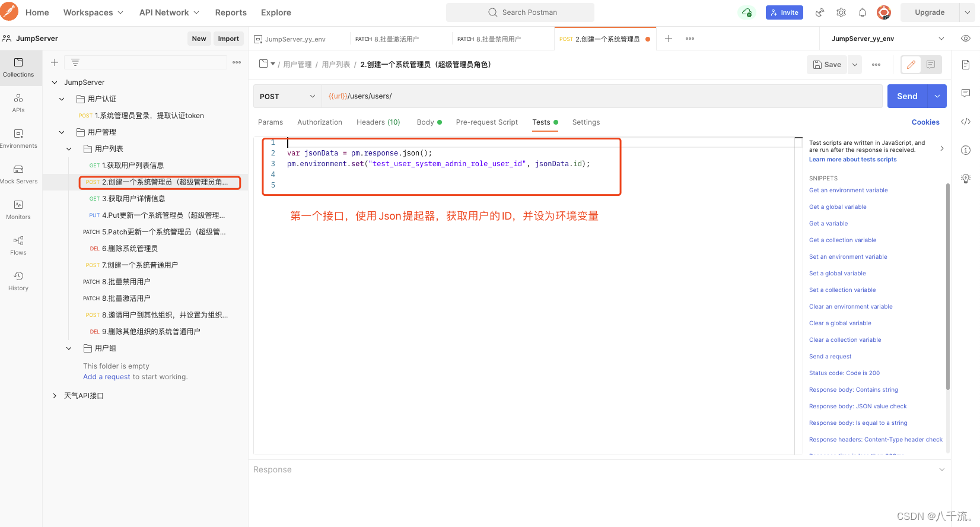Open the tab options three dots
Image resolution: width=980 pixels, height=527 pixels.
pyautogui.click(x=690, y=39)
